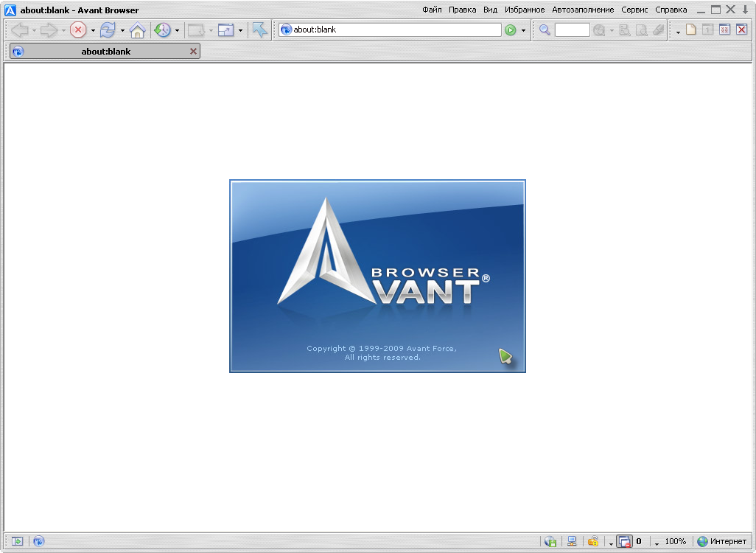Click the padlock status bar icon

pyautogui.click(x=593, y=541)
